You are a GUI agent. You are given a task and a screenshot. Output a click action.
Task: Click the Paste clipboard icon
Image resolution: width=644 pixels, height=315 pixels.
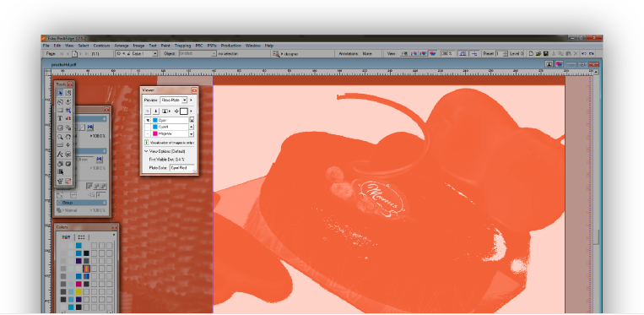pos(568,53)
